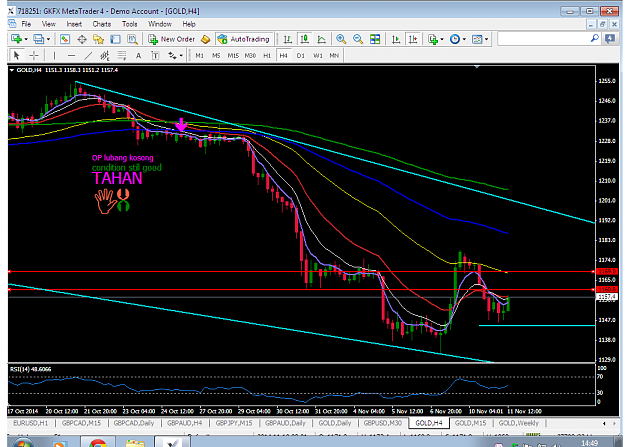Open the Insert menu
Viewport: 625px width, 447px height.
[74, 24]
